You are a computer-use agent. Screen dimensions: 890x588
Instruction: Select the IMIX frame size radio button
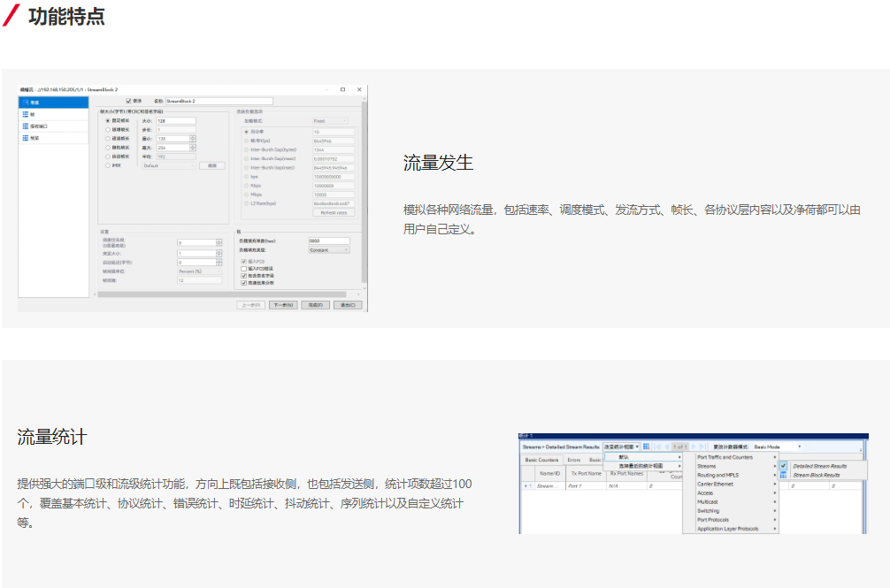[x=108, y=165]
